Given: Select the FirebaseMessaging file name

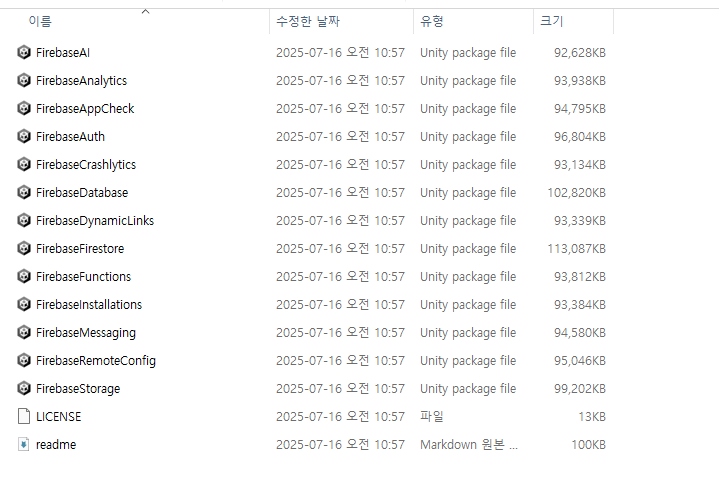Looking at the screenshot, I should pos(86,332).
